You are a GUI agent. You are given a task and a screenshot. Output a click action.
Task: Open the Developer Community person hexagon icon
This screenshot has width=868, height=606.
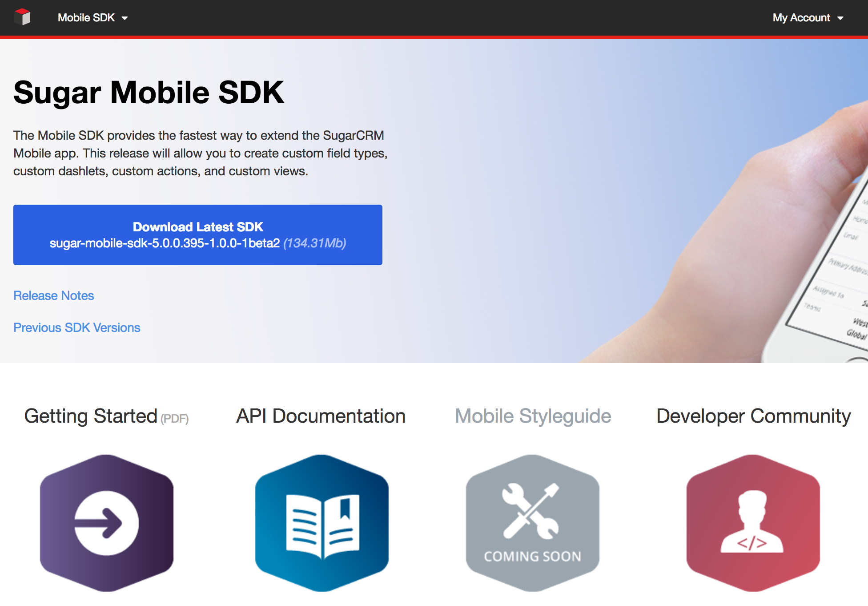753,523
